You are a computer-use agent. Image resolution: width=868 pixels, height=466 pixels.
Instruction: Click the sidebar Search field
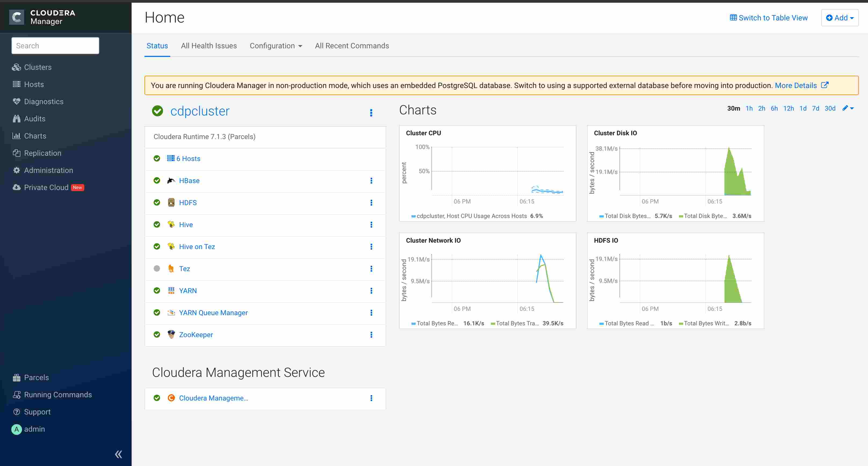point(55,46)
